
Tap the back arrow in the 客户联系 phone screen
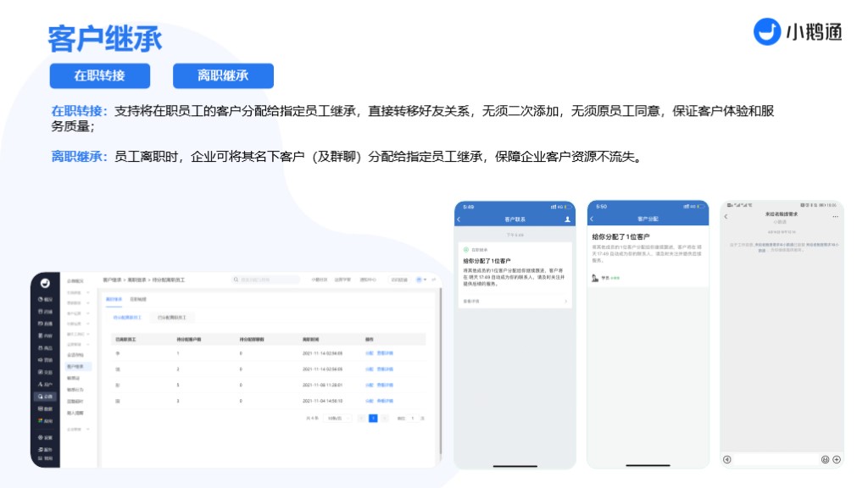[459, 219]
